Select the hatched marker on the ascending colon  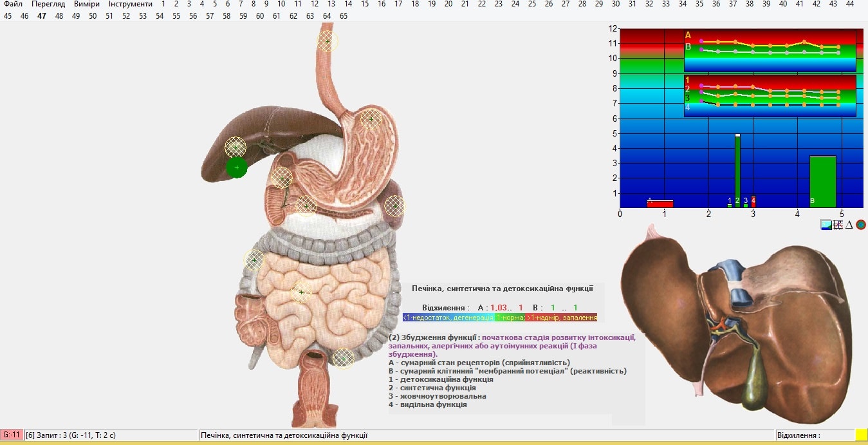(x=254, y=260)
